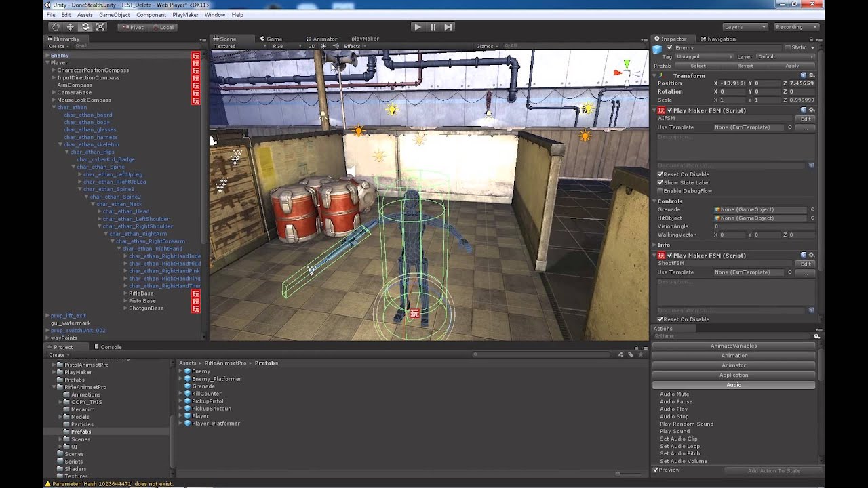Open AIFSM Play Maker component gear menu

pos(812,110)
